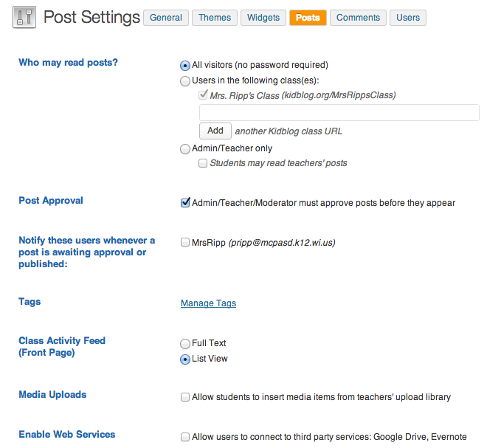Select Admin/Teacher only radio option
The width and height of the screenshot is (501, 448).
(x=185, y=148)
